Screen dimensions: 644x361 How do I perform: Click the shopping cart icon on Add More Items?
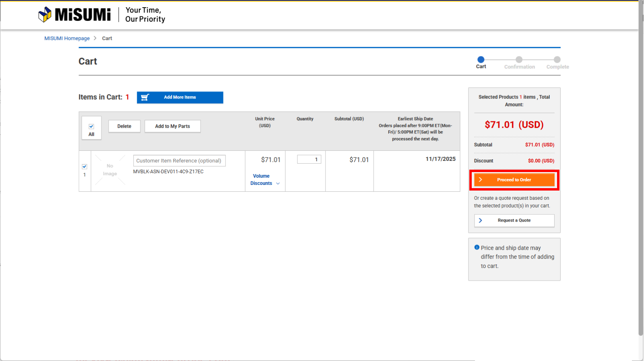coord(145,97)
